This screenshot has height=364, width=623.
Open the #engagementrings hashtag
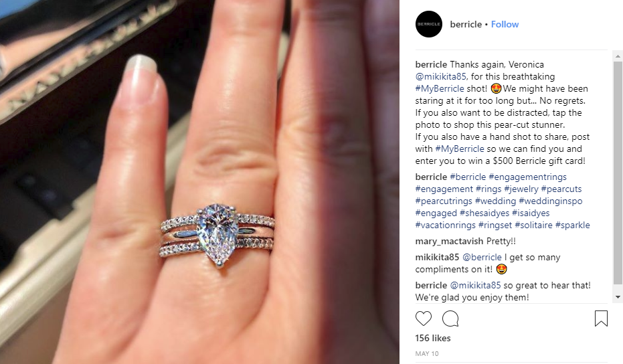point(527,177)
